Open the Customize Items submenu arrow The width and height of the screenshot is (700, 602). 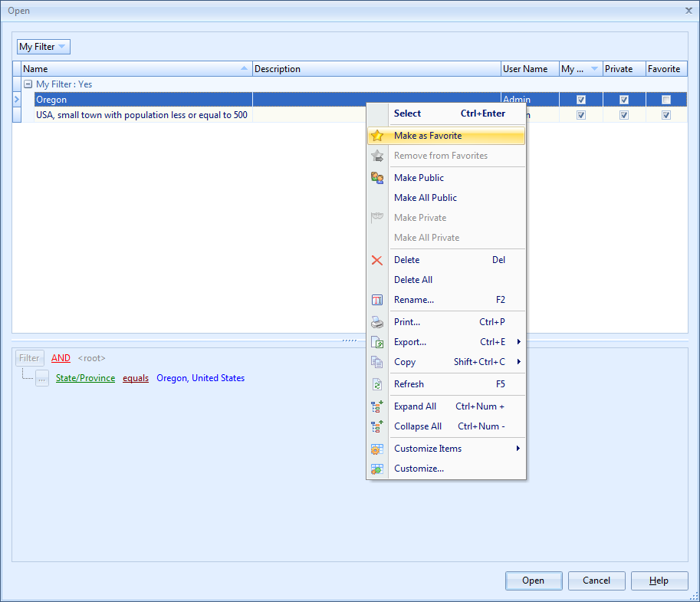tap(518, 449)
